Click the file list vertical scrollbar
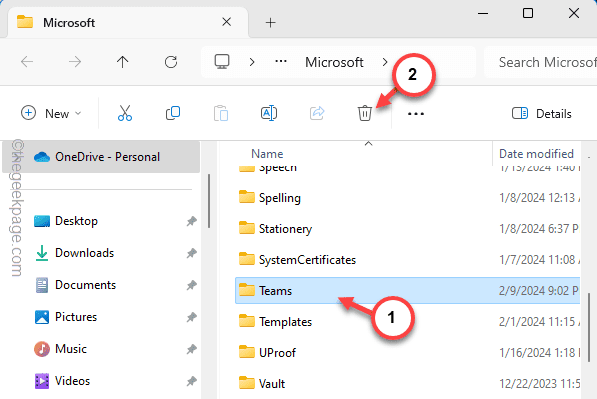This screenshot has width=597, height=399. point(589,327)
